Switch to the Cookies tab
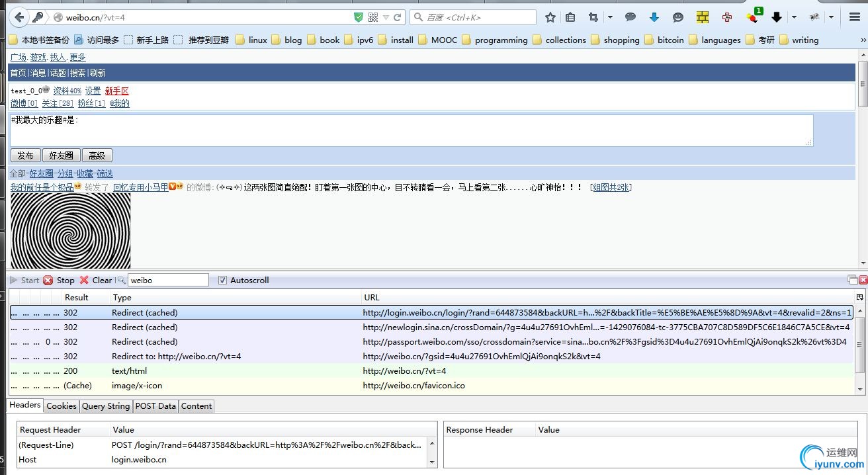 [62, 406]
